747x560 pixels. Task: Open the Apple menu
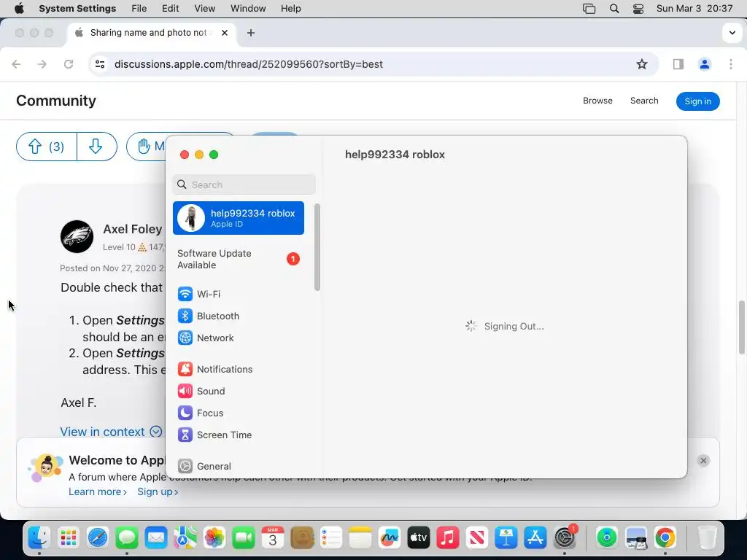click(x=19, y=9)
